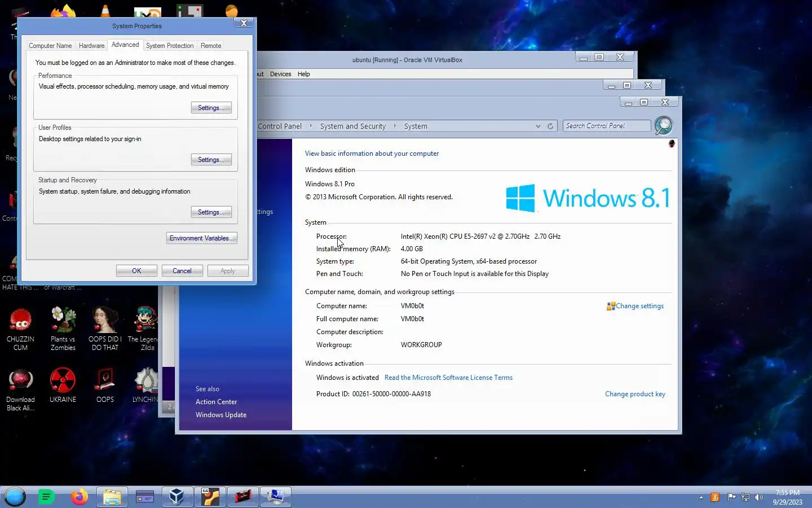The height and width of the screenshot is (508, 812).
Task: Click the Control Panel search magnifier icon
Action: (664, 125)
